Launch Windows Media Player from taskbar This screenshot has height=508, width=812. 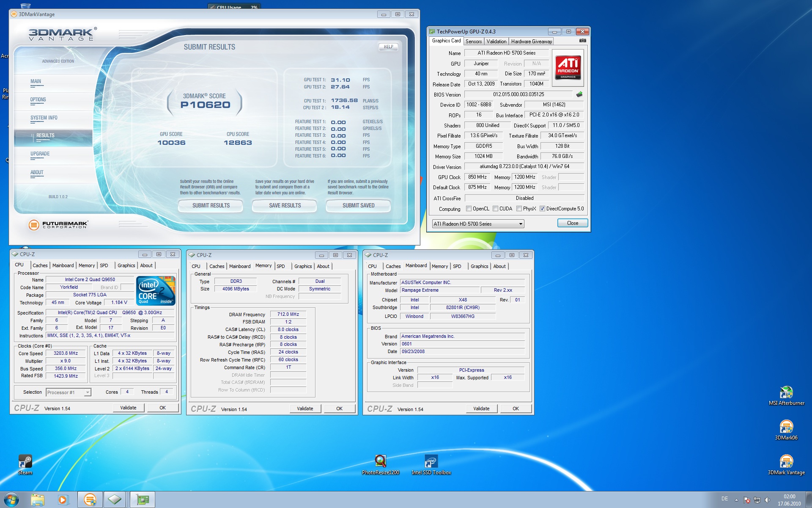tap(63, 500)
